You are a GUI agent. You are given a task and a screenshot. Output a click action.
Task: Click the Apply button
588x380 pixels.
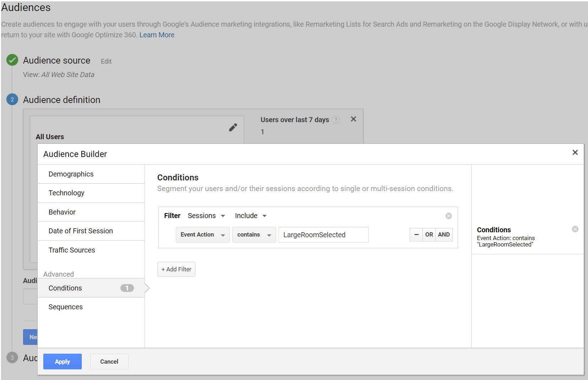pyautogui.click(x=63, y=362)
